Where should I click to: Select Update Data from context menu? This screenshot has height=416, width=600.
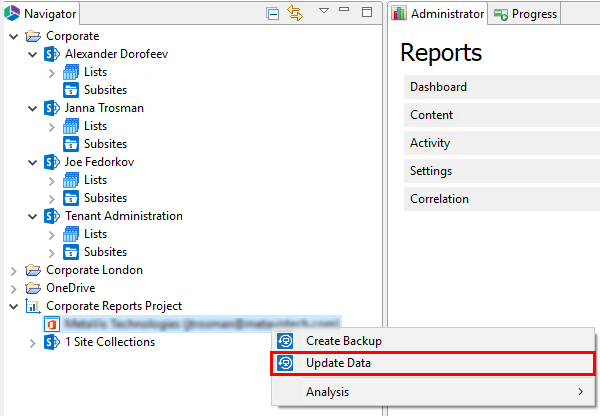[338, 363]
